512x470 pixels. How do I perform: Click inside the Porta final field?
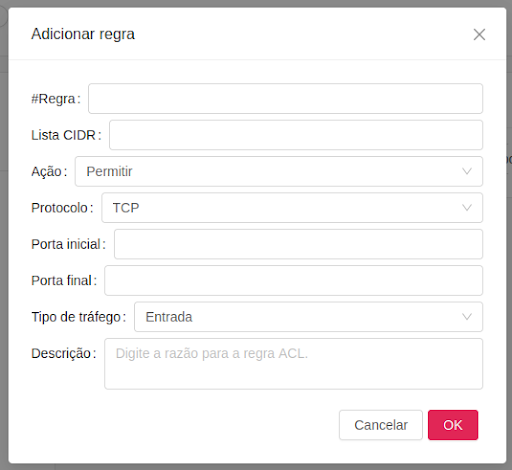[x=293, y=280]
